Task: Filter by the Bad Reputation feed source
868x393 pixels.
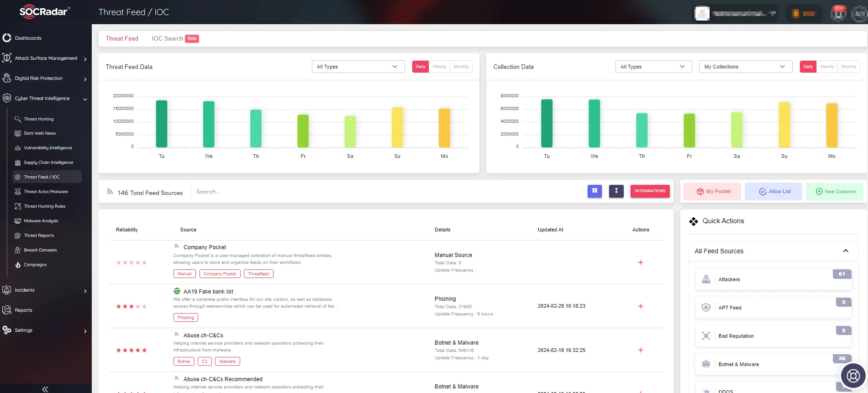Action: (x=773, y=336)
